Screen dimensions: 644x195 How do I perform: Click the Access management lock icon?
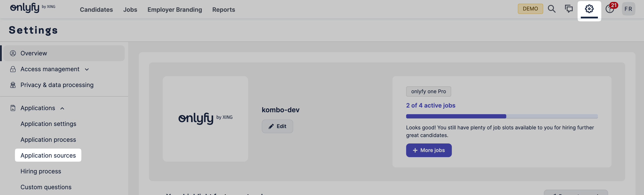pyautogui.click(x=13, y=69)
